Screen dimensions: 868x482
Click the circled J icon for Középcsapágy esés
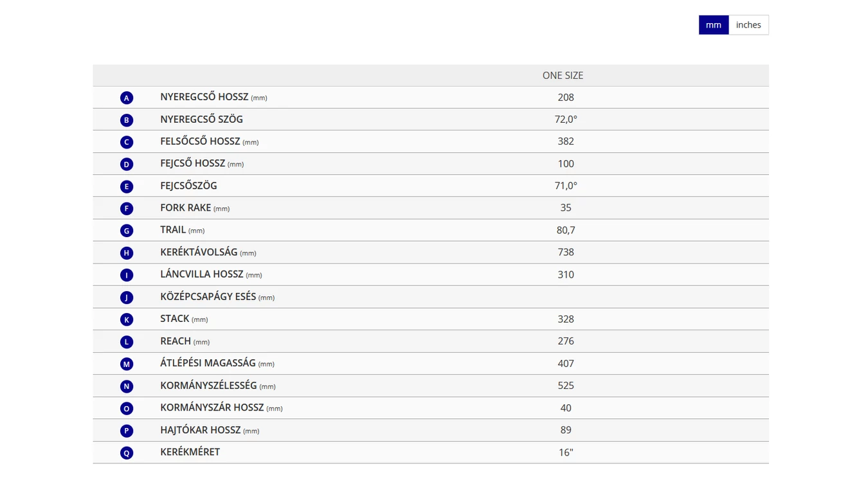[x=127, y=298]
